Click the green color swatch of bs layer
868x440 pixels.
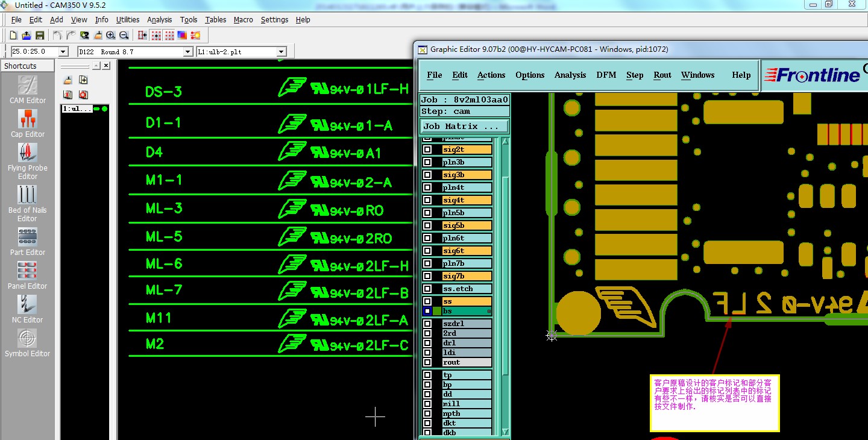coord(437,311)
